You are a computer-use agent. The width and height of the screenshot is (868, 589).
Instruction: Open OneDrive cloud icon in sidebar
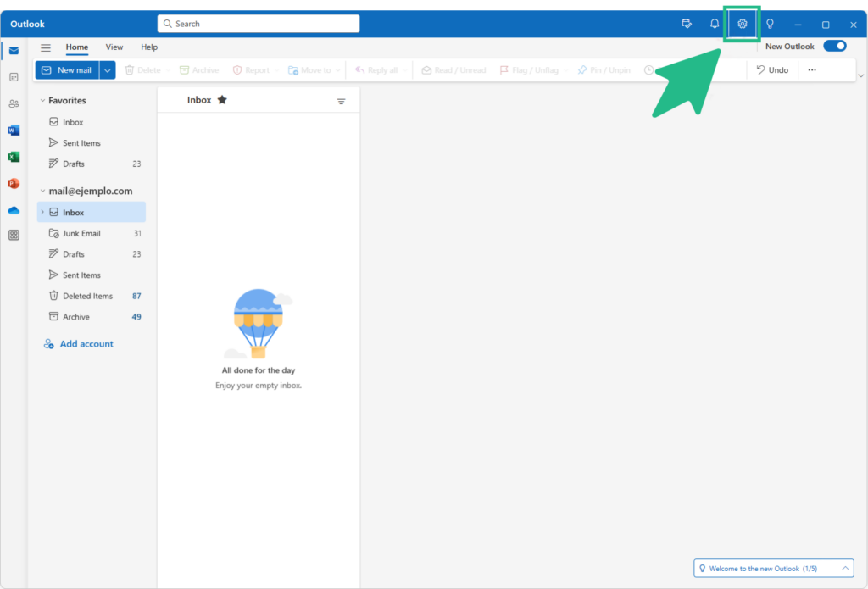click(x=14, y=210)
